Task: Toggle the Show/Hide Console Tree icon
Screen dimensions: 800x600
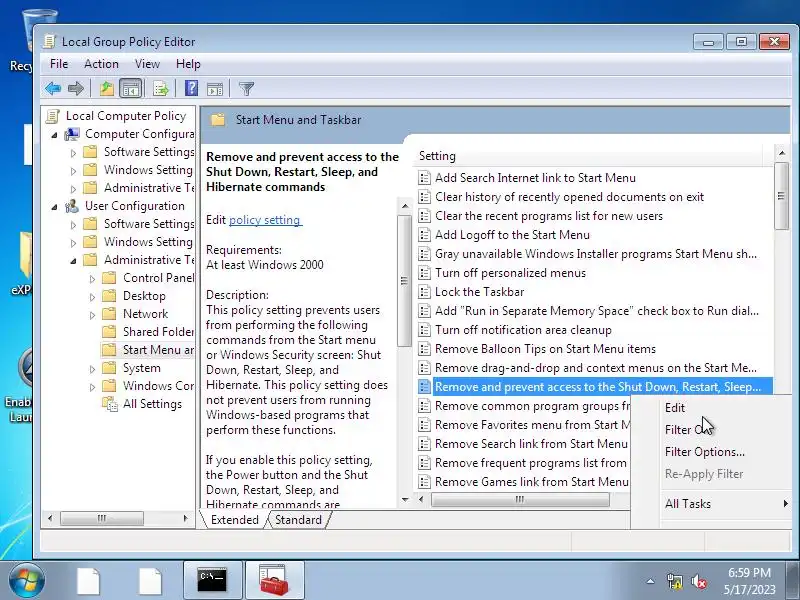Action: pos(131,89)
